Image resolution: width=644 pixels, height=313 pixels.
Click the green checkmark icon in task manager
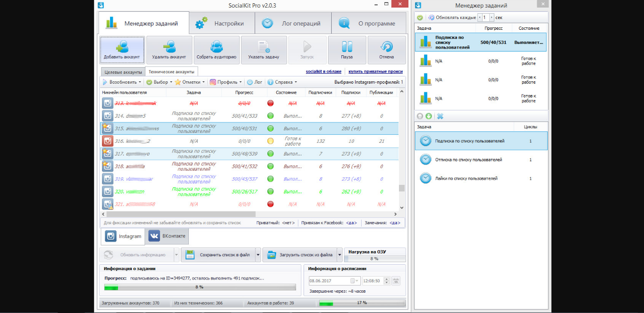(420, 17)
